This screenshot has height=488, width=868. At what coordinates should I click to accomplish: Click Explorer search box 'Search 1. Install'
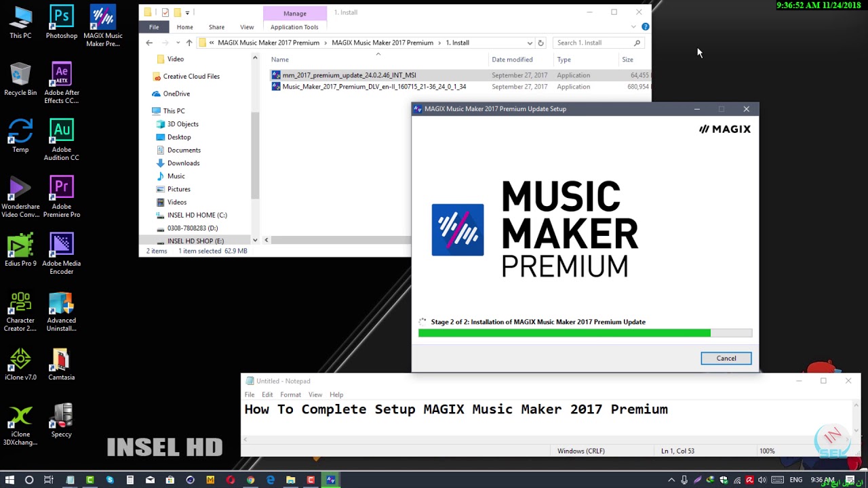click(x=599, y=43)
